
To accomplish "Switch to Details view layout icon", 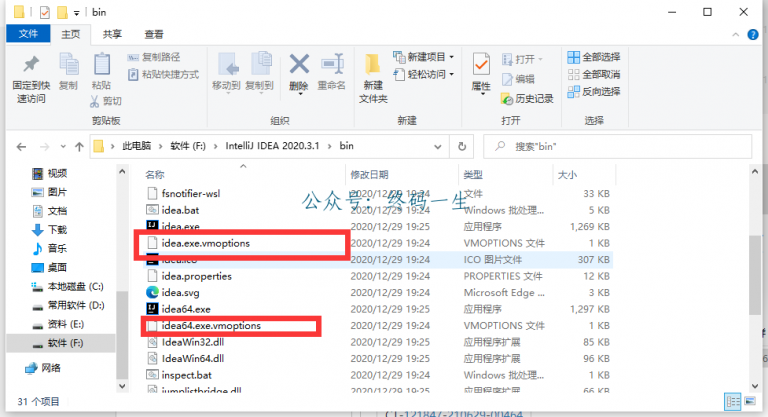I will [x=733, y=402].
